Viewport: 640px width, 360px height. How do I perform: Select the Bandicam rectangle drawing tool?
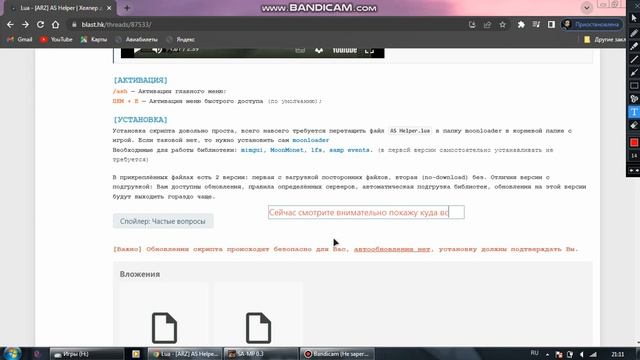point(634,85)
